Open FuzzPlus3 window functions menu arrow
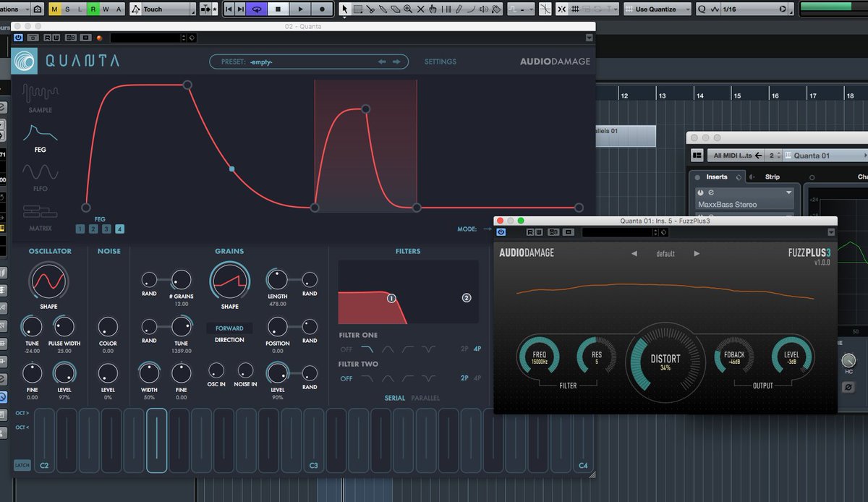 click(831, 232)
